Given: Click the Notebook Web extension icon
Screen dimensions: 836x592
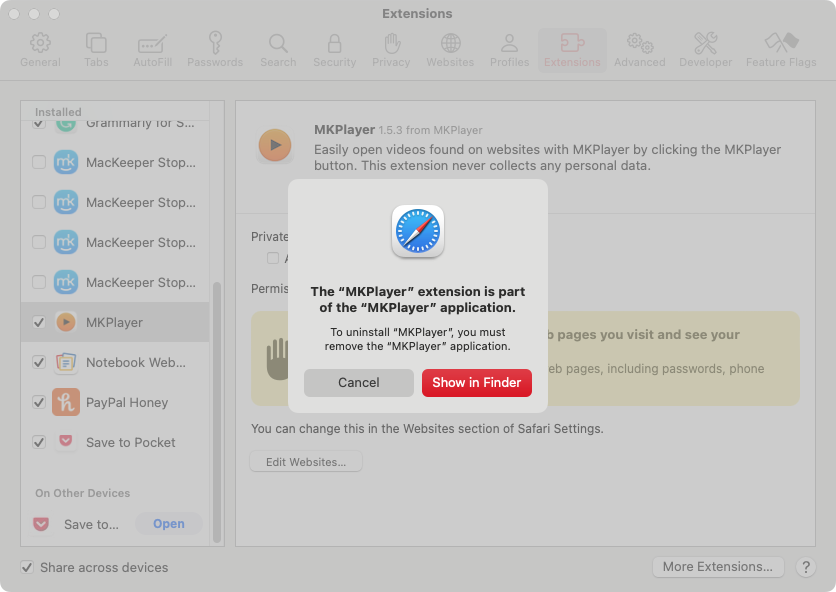Looking at the screenshot, I should point(66,362).
